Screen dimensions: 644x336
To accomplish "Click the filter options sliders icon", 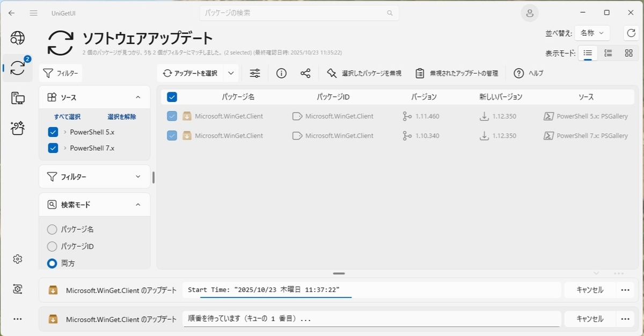I will click(255, 73).
